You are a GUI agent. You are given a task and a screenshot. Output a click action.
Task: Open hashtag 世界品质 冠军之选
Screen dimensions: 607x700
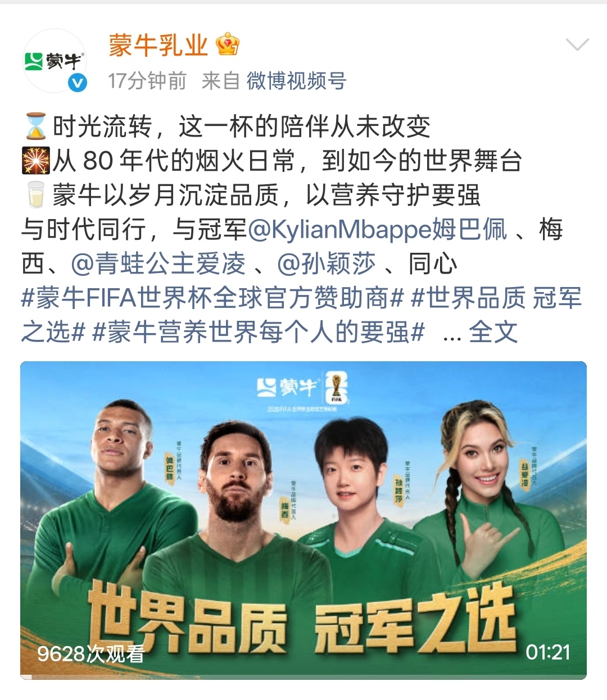point(301,315)
